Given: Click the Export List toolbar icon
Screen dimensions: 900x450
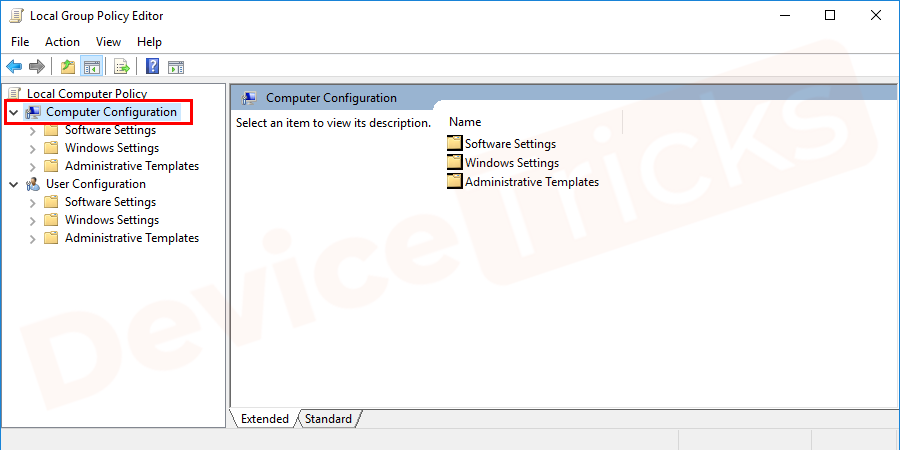Looking at the screenshot, I should coord(122,67).
